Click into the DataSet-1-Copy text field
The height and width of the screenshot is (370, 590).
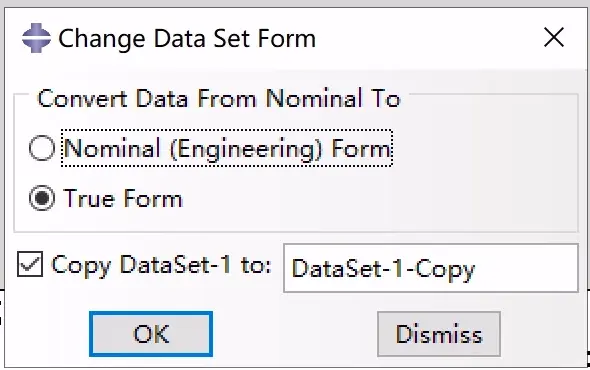point(431,268)
